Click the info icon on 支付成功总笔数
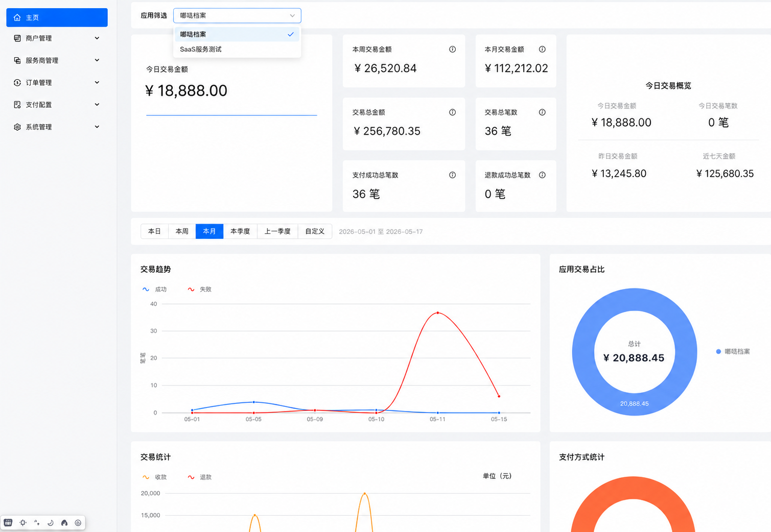Screen dimensions: 771x532 click(x=452, y=175)
